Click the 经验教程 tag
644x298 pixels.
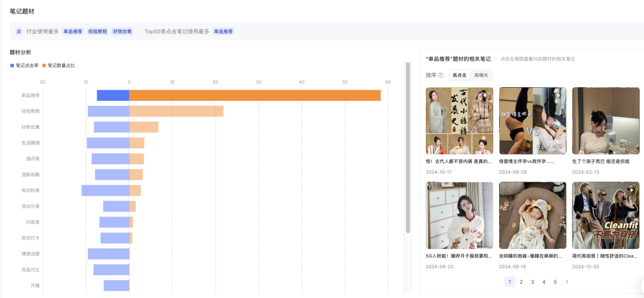[x=97, y=31]
